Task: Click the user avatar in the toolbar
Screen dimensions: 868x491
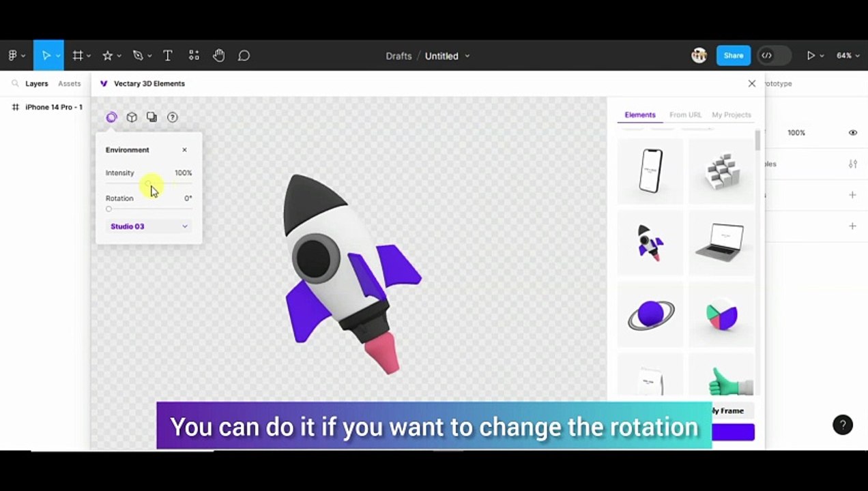Action: pyautogui.click(x=699, y=56)
